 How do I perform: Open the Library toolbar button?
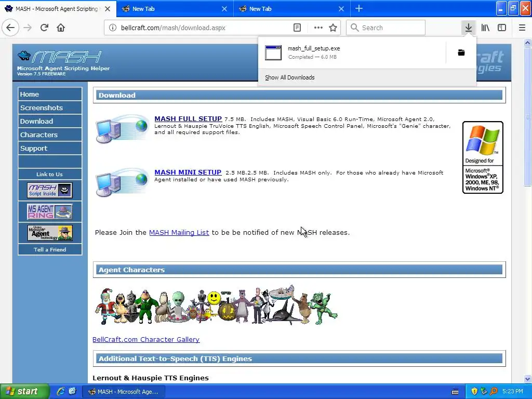(485, 28)
